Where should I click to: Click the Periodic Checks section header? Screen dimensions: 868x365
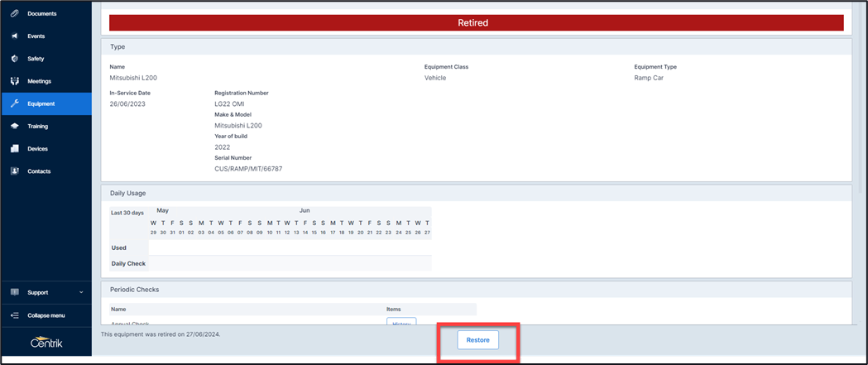[476, 289]
